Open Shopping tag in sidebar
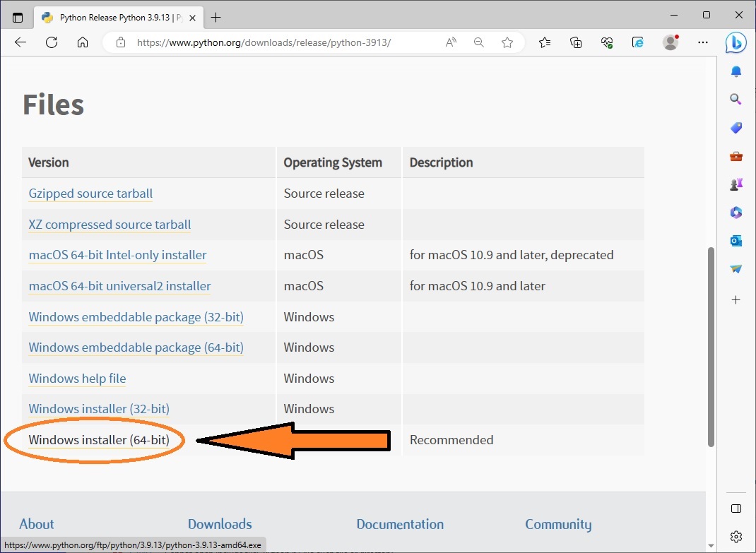Screen dimensions: 756x553 pos(736,128)
